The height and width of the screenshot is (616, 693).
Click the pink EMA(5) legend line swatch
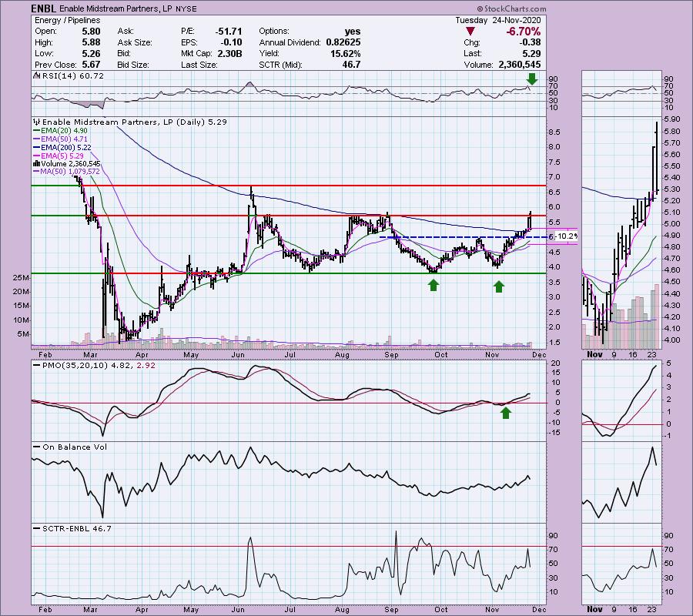click(37, 156)
